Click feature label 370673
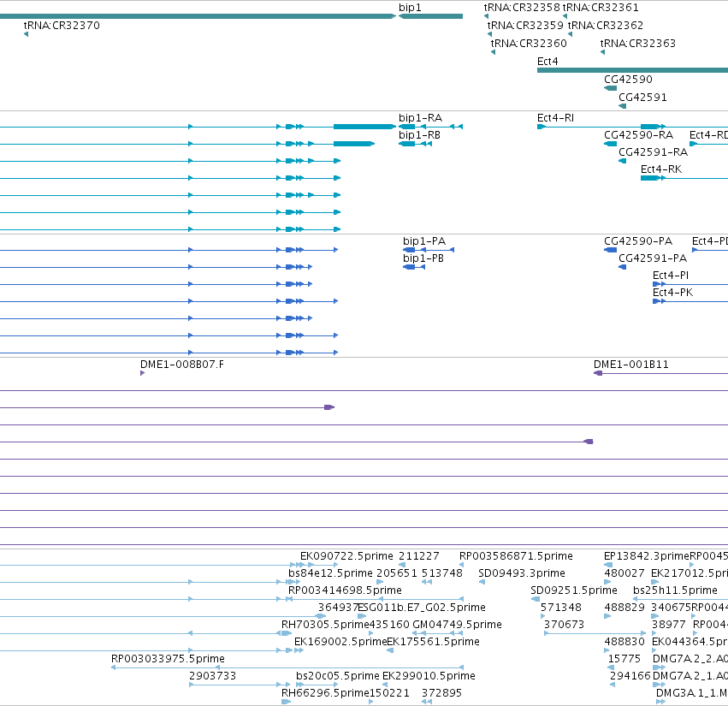 (564, 626)
